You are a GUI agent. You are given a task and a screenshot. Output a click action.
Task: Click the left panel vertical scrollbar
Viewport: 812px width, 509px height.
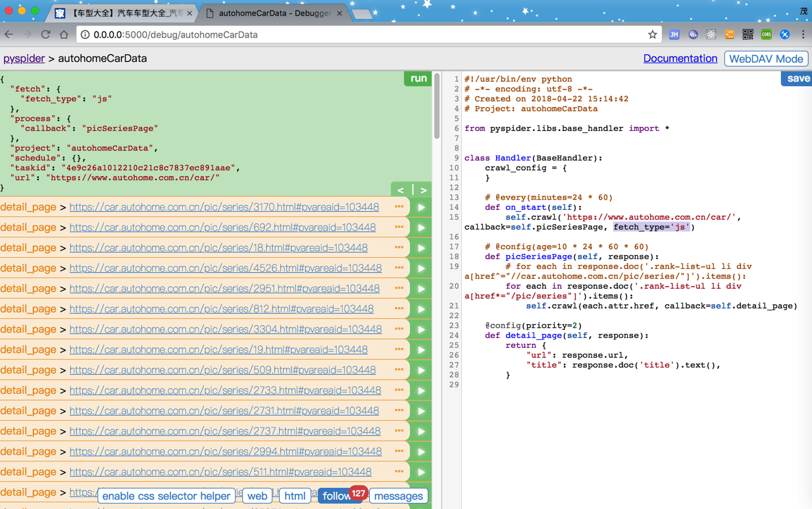pyautogui.click(x=437, y=107)
